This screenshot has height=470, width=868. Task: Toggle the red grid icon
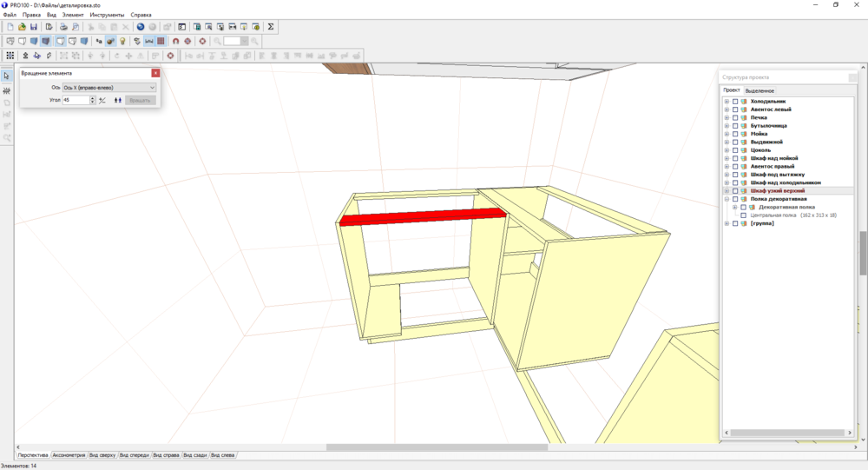tap(161, 41)
